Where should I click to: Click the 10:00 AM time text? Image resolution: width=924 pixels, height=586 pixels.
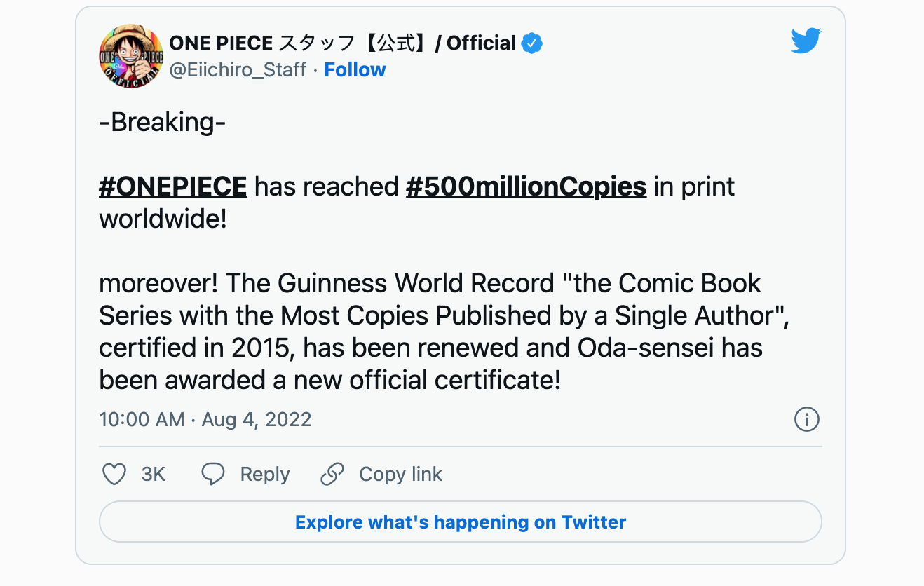click(x=142, y=419)
